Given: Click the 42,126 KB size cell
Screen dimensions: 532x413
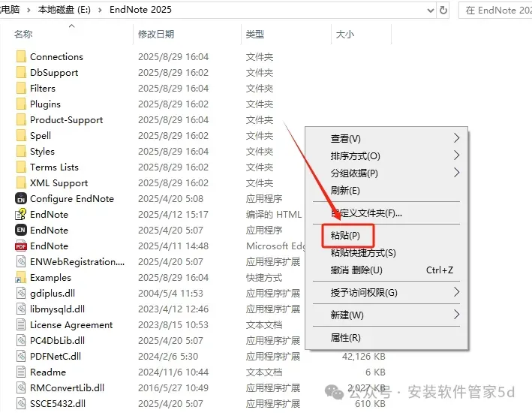Looking at the screenshot, I should (x=364, y=356).
